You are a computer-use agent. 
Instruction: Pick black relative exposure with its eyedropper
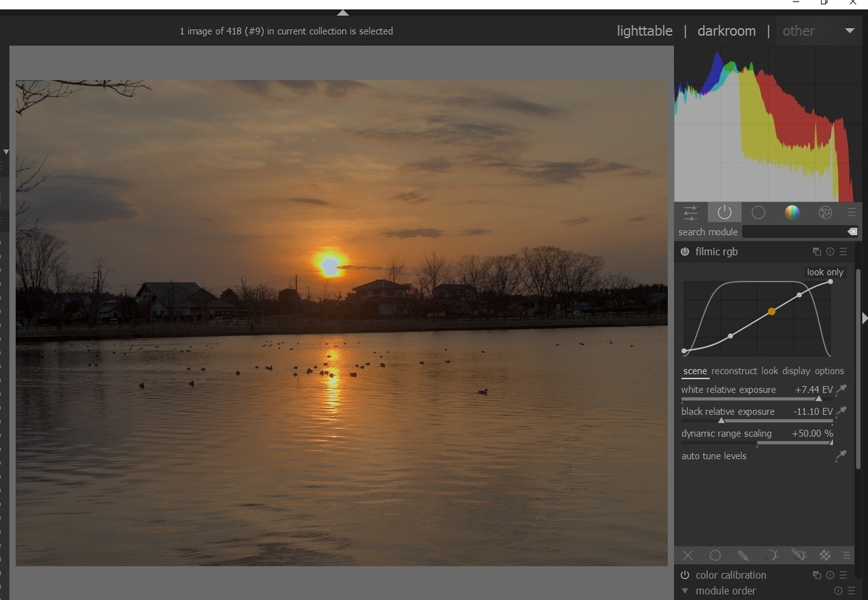pyautogui.click(x=841, y=411)
